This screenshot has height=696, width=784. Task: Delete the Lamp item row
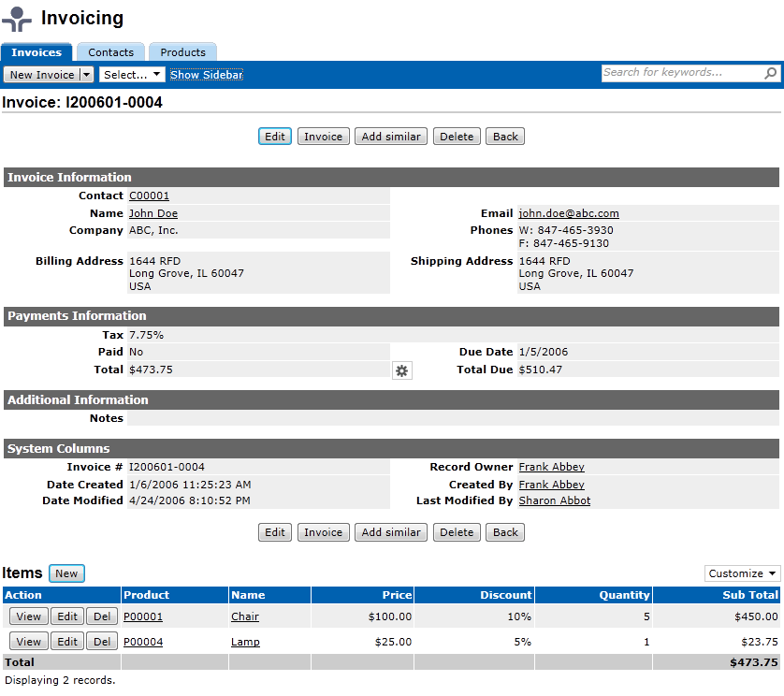102,642
